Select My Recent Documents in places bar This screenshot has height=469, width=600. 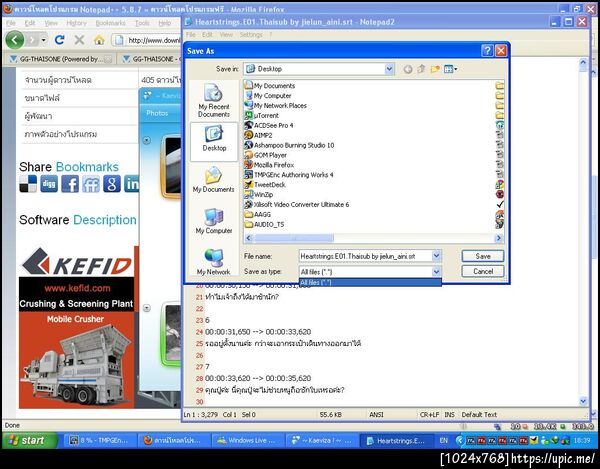pyautogui.click(x=214, y=101)
